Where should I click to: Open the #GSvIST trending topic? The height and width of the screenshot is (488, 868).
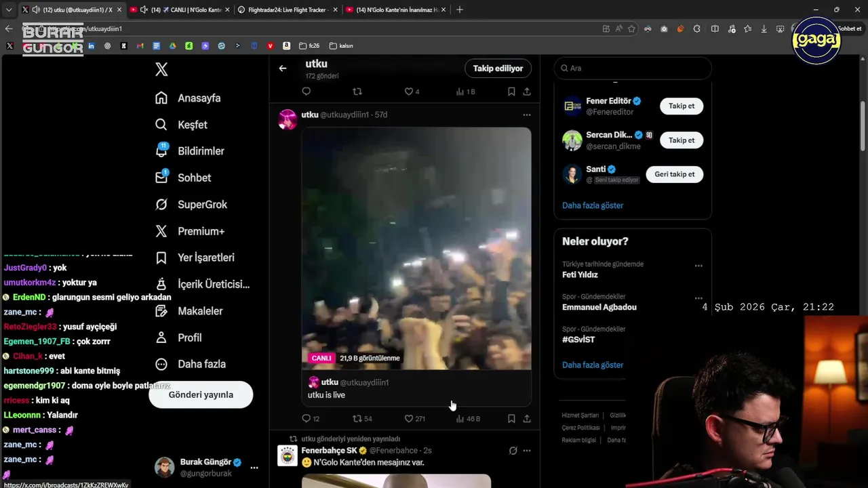click(578, 340)
